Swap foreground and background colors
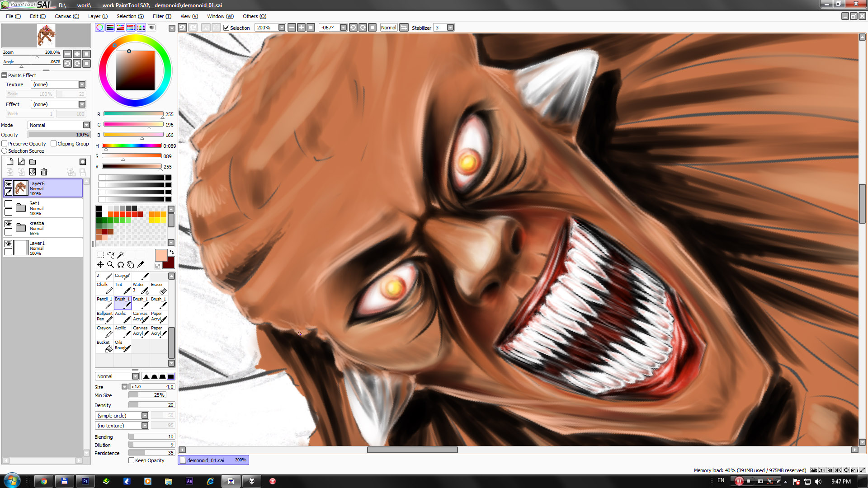 click(171, 252)
